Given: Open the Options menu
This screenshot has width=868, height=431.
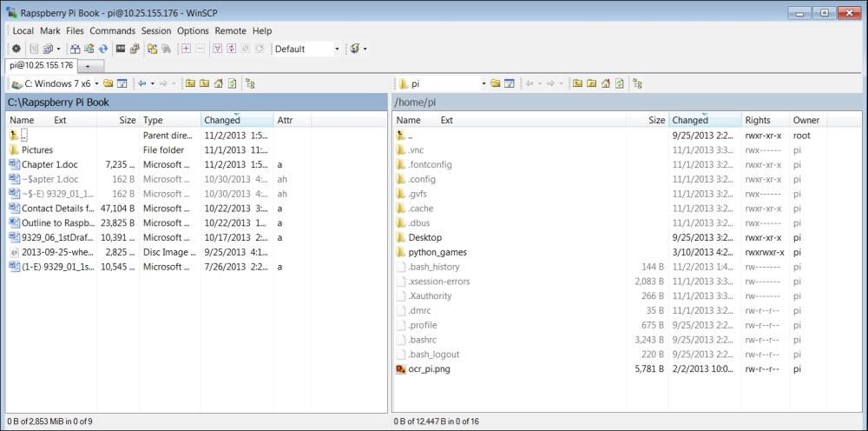Looking at the screenshot, I should click(x=193, y=31).
